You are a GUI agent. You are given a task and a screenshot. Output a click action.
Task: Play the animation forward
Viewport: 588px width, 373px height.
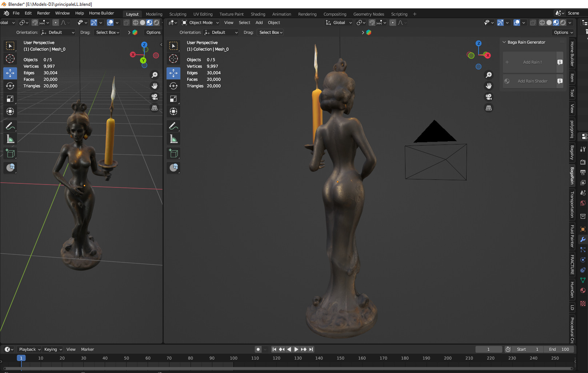(296, 349)
